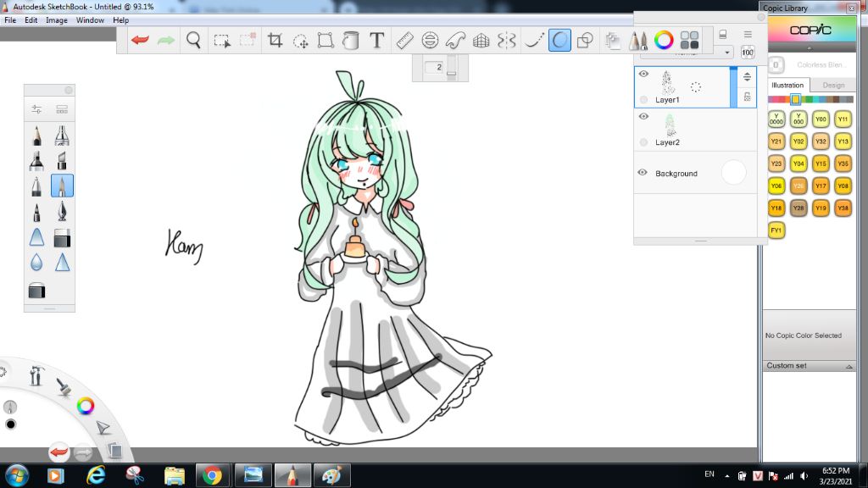The width and height of the screenshot is (868, 488).
Task: Enable the Steady Stroke tool
Action: pos(534,41)
